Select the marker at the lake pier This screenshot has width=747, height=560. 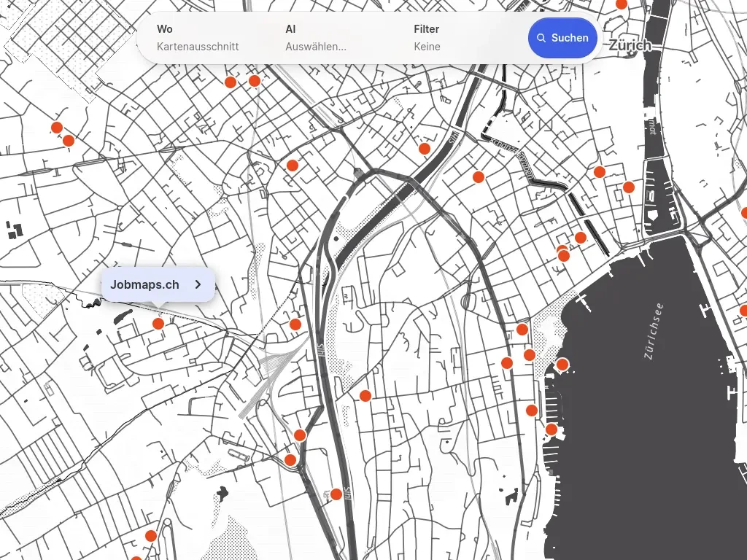pyautogui.click(x=562, y=364)
